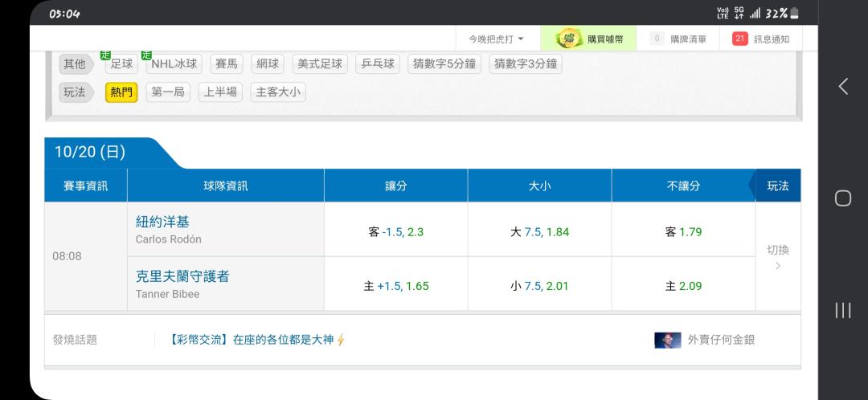Click the 玩法 column header
868x400 pixels.
(x=778, y=186)
